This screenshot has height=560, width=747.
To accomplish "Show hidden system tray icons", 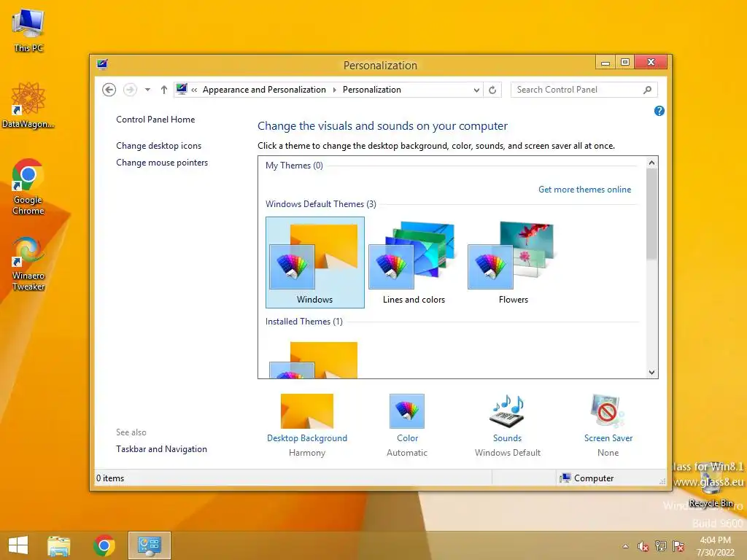I will (x=625, y=547).
